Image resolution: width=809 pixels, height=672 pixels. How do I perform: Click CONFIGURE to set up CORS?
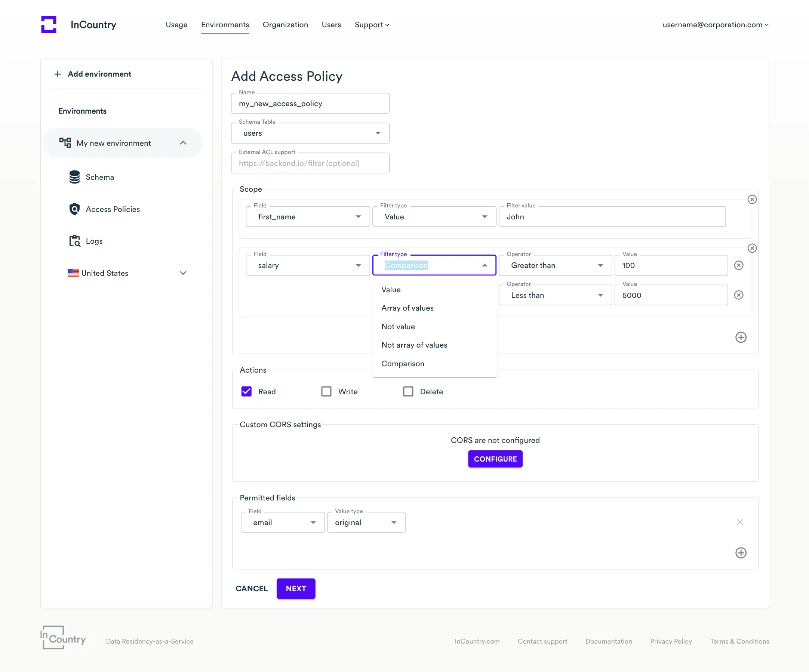click(495, 459)
